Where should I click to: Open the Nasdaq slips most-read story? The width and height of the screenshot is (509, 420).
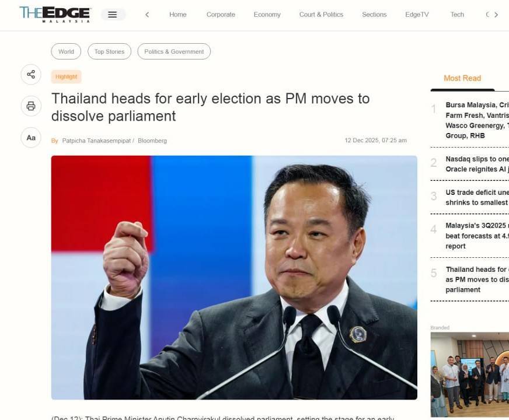point(477,164)
